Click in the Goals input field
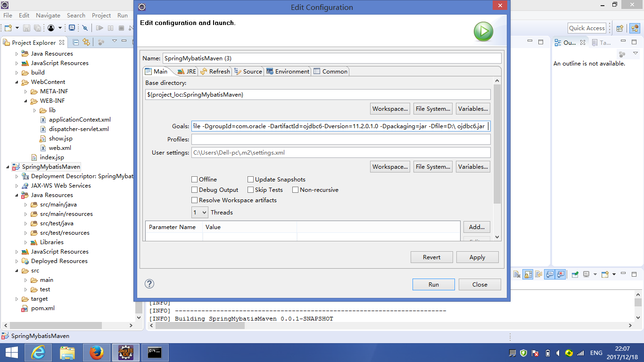 click(x=341, y=126)
